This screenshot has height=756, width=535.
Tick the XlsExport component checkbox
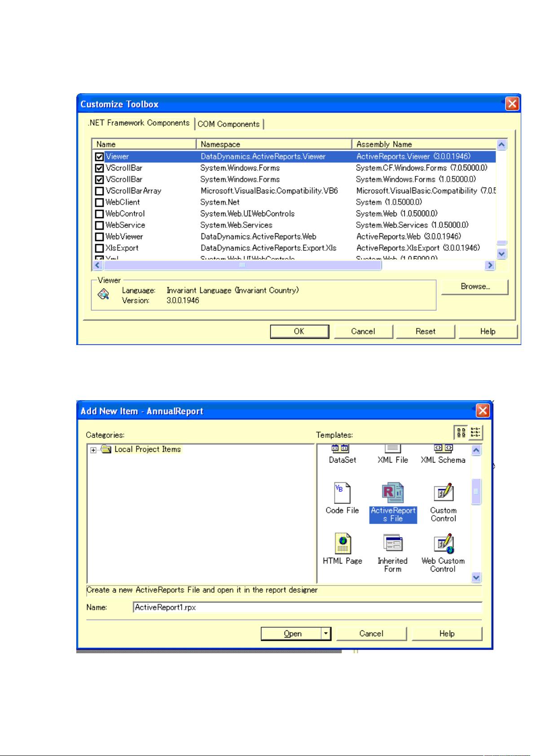click(100, 248)
